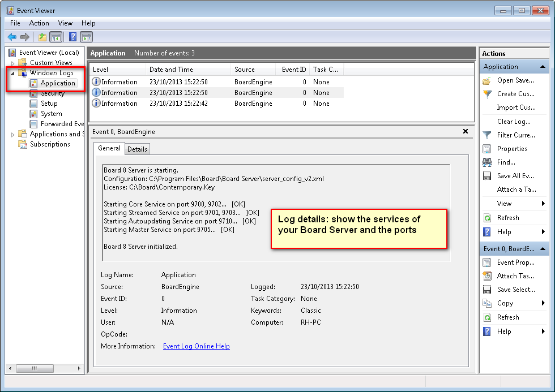Open the Forwarded Events log
Viewport: 555px width, 392px height.
pos(62,124)
